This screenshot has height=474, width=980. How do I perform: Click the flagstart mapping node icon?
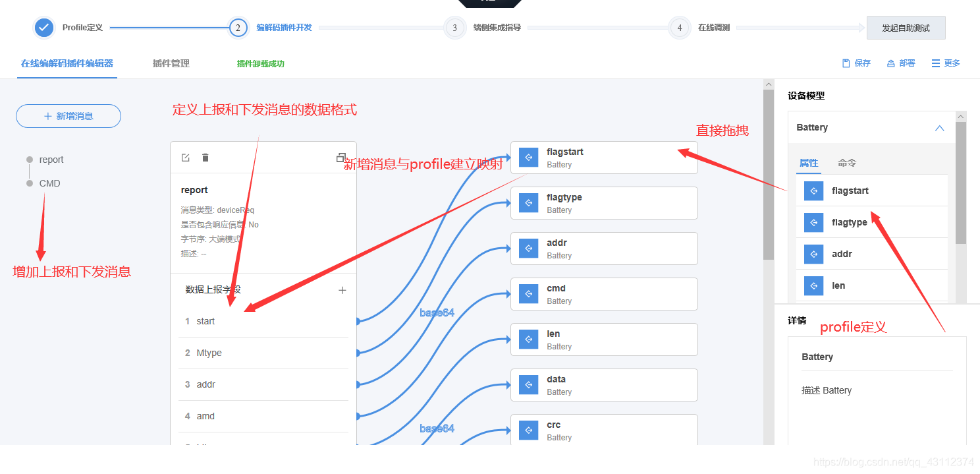529,158
